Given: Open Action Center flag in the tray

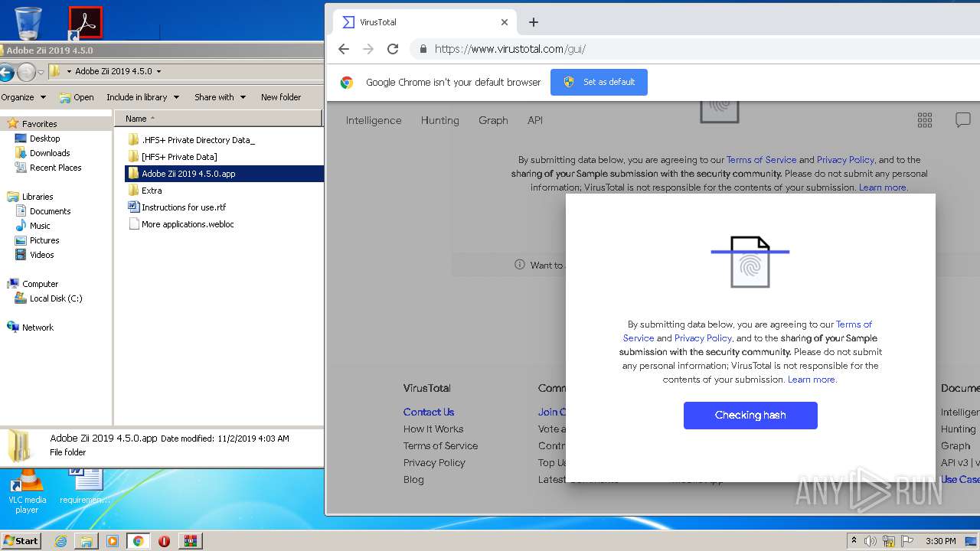Looking at the screenshot, I should [907, 541].
